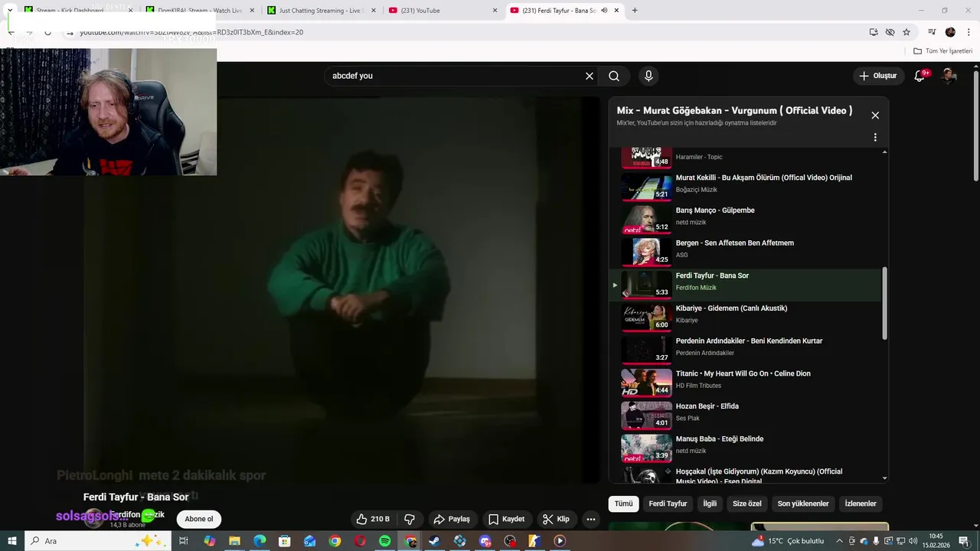
Task: Click the playlist panel scrollbar
Action: [x=885, y=304]
